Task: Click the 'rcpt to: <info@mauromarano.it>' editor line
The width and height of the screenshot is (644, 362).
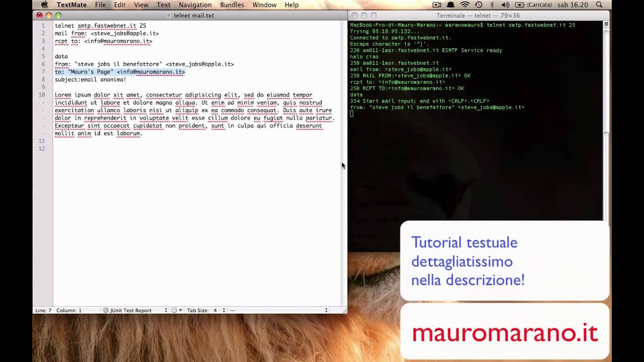Action: [x=104, y=41]
